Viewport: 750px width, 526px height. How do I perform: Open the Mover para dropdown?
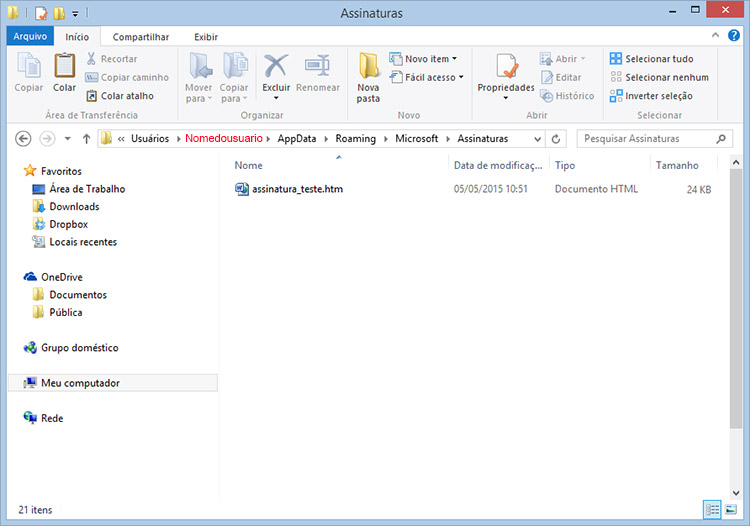point(199,77)
